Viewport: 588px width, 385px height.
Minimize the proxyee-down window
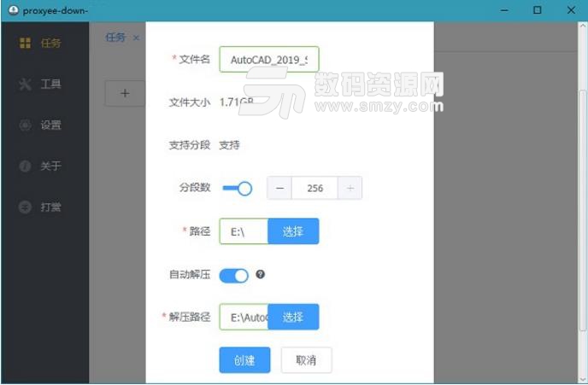pyautogui.click(x=504, y=10)
